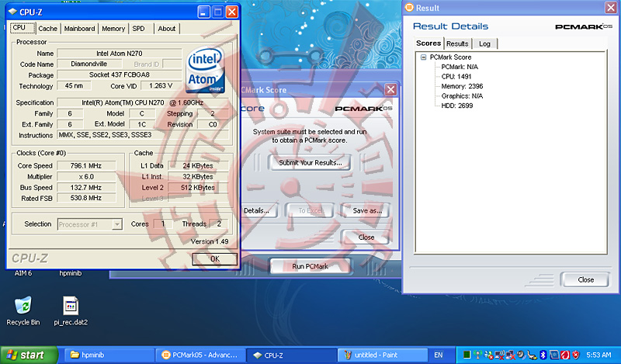Screen dimensions: 621x364
Task: Click Submit Your Results button
Action: pyautogui.click(x=310, y=162)
